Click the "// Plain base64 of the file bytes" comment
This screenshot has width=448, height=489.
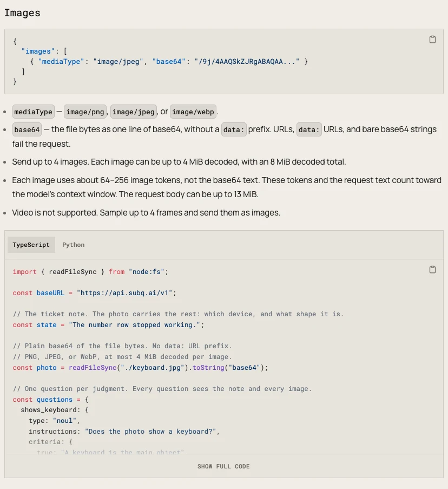122,346
